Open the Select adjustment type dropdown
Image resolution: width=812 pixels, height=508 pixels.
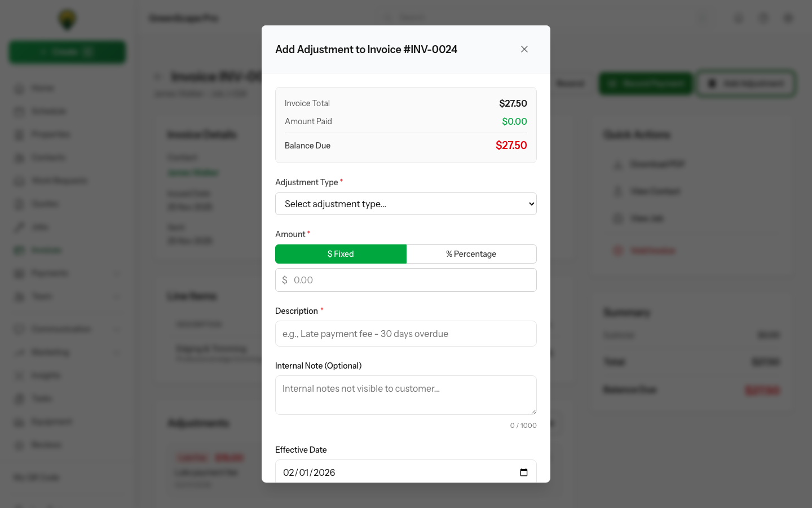(x=405, y=204)
